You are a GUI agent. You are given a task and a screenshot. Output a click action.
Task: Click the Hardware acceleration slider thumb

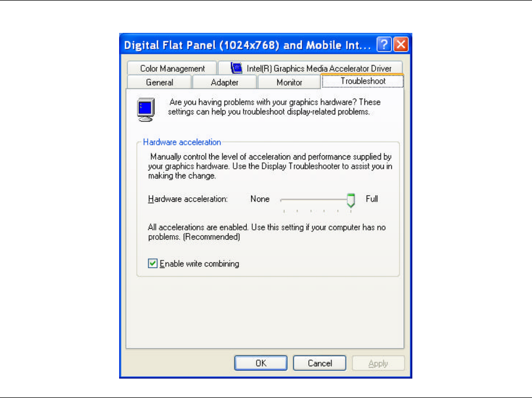351,201
